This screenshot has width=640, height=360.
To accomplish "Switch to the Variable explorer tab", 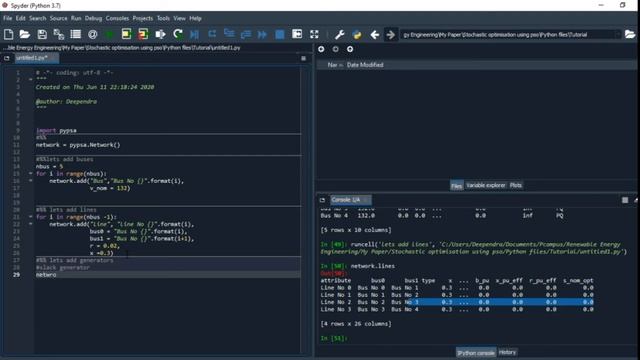I will (x=486, y=185).
